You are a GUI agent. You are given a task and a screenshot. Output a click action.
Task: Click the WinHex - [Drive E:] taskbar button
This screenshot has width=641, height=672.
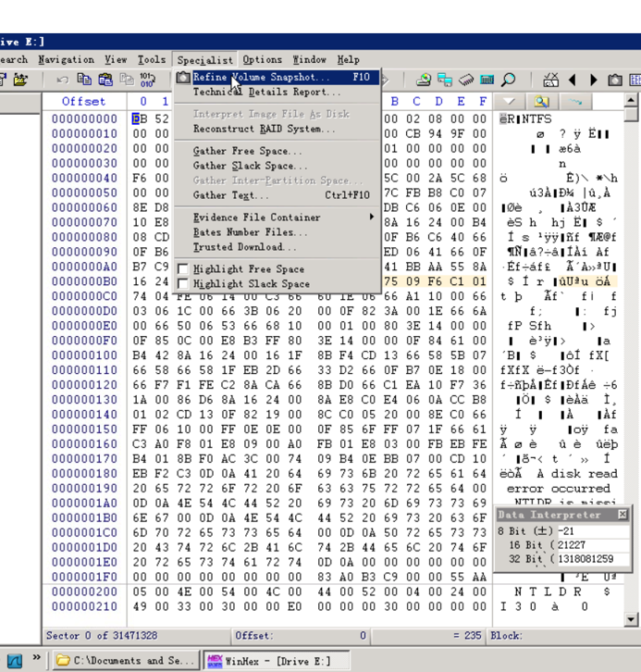pos(277,660)
